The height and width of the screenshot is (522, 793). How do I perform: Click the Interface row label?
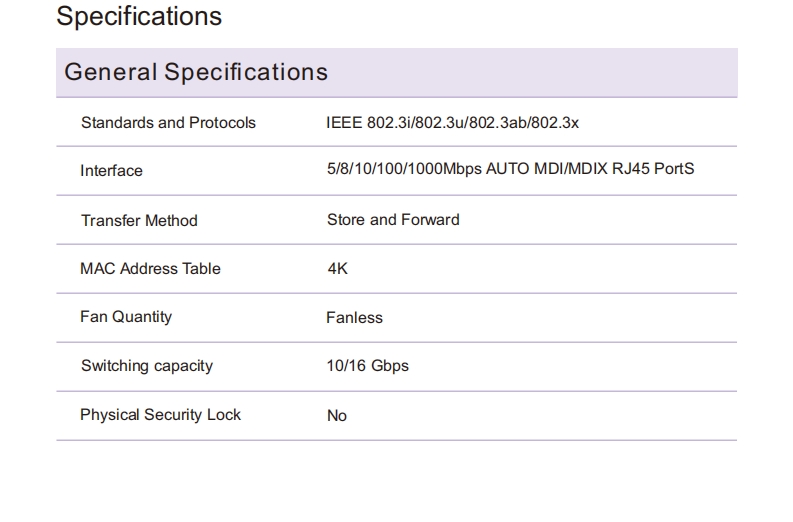click(111, 171)
